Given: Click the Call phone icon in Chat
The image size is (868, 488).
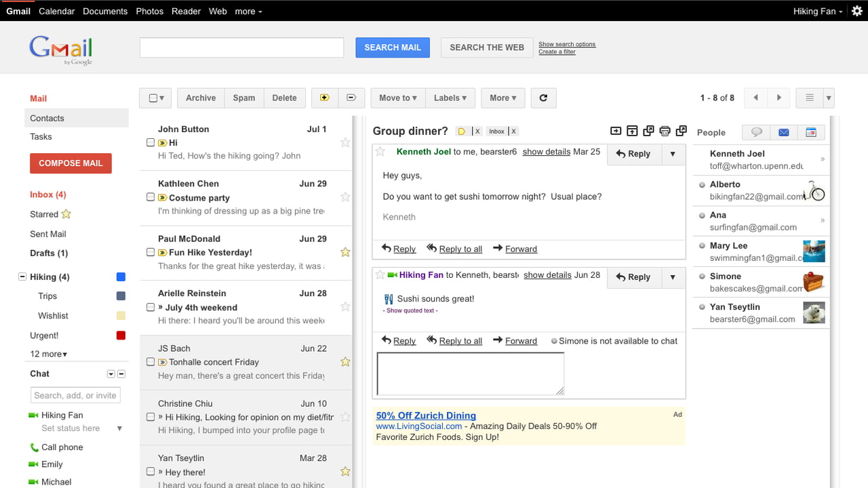Looking at the screenshot, I should click(34, 447).
